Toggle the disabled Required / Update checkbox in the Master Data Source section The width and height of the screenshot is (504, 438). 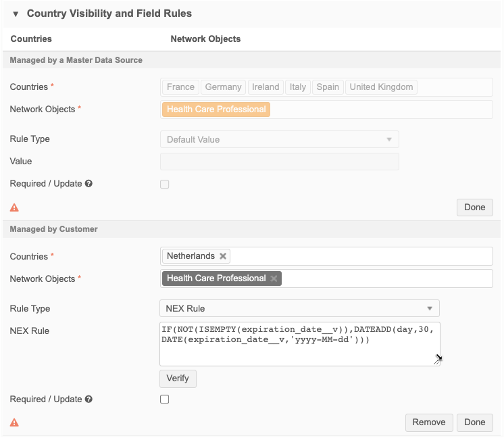(x=164, y=184)
